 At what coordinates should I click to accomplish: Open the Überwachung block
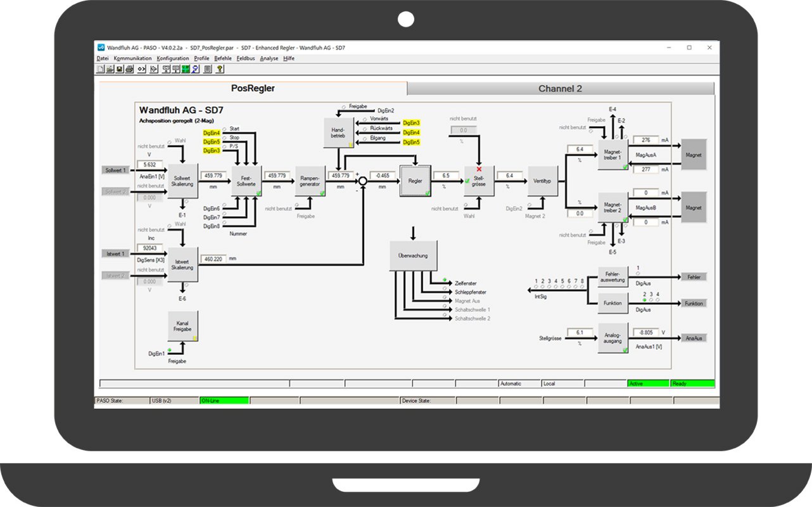413,255
